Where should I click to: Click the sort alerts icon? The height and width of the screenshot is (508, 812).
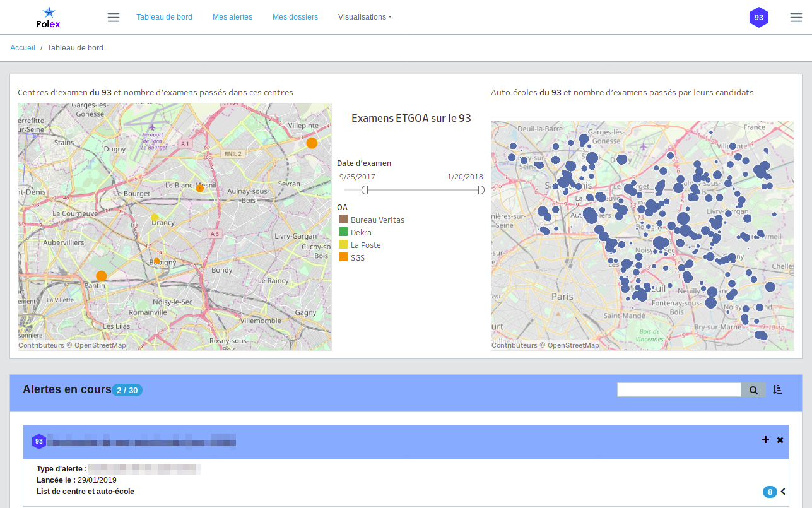[777, 390]
